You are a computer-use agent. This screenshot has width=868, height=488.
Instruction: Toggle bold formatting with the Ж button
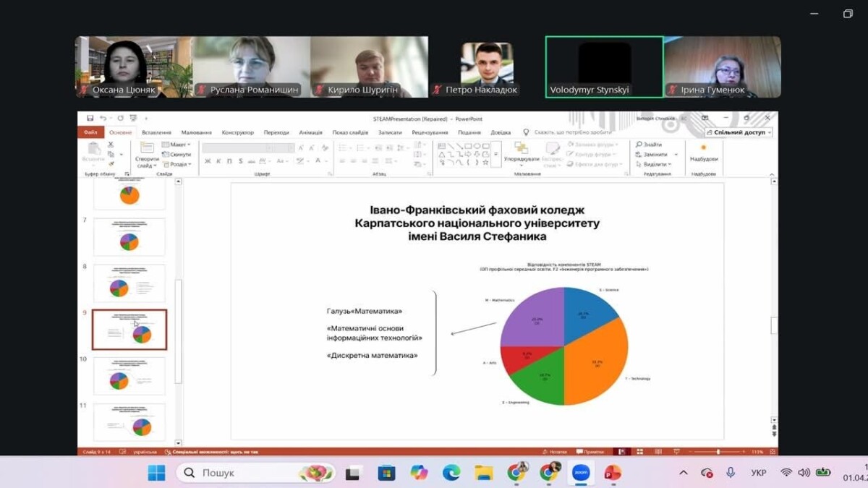coord(208,161)
